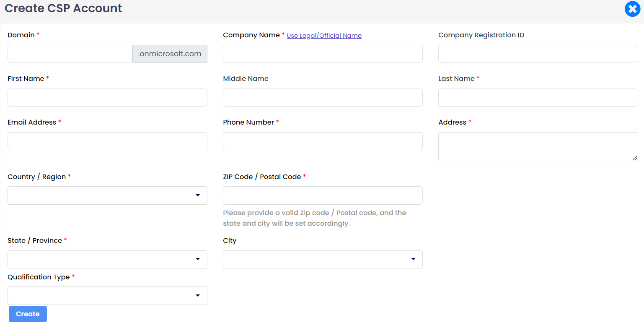Click into the Middle Name field
Image resolution: width=644 pixels, height=323 pixels.
click(323, 97)
